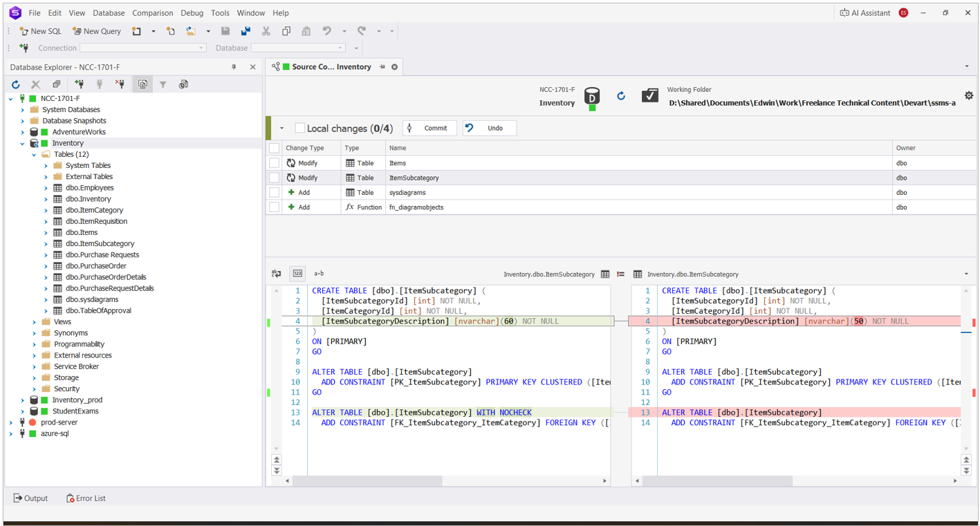980x526 pixels.
Task: Tick the header checkbox in changes grid
Action: point(275,148)
